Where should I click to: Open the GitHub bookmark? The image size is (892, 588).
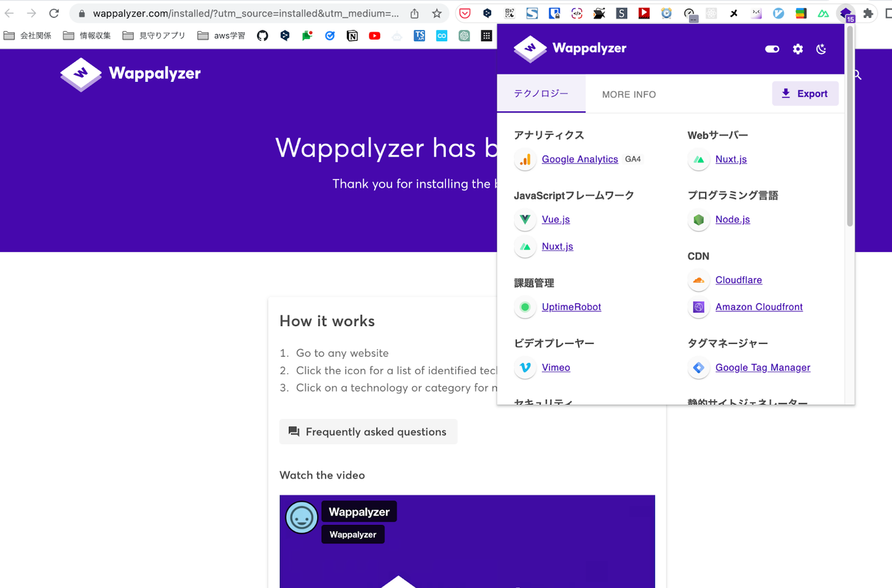tap(263, 36)
